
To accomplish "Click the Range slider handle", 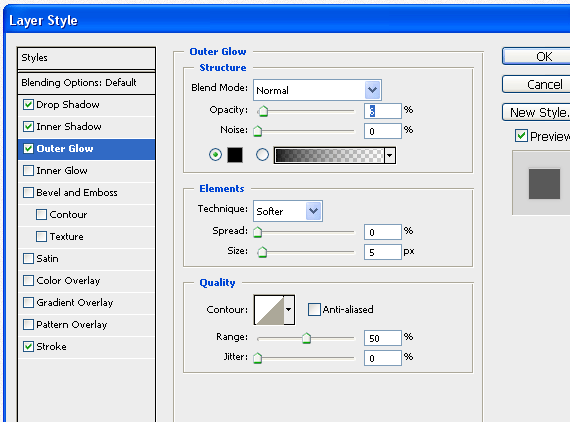I will coord(306,338).
